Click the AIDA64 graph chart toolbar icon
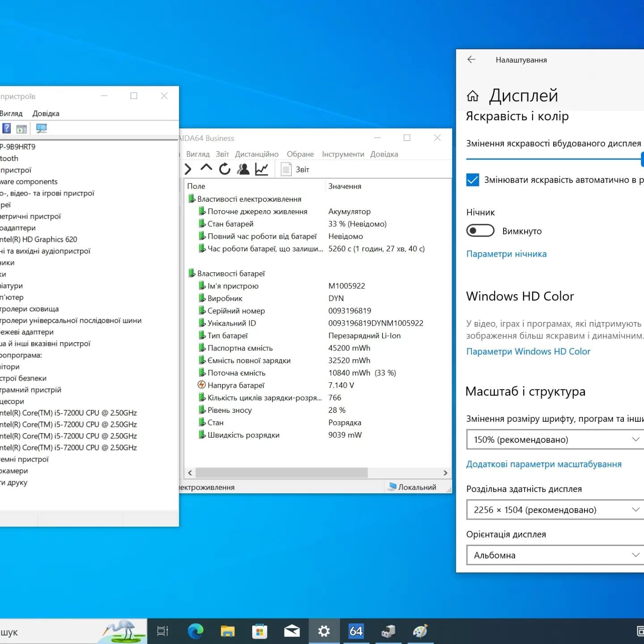Viewport: 644px width, 644px height. [x=262, y=169]
